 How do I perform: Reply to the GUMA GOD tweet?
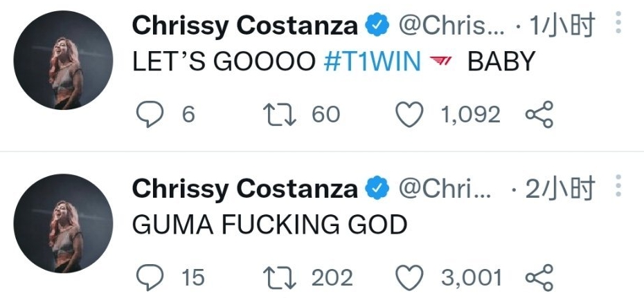tap(148, 278)
